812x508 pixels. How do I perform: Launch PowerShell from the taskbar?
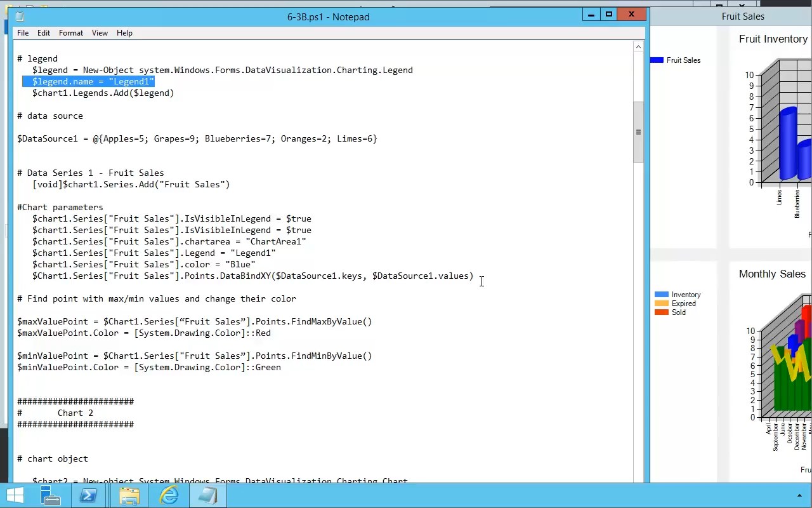coord(89,495)
